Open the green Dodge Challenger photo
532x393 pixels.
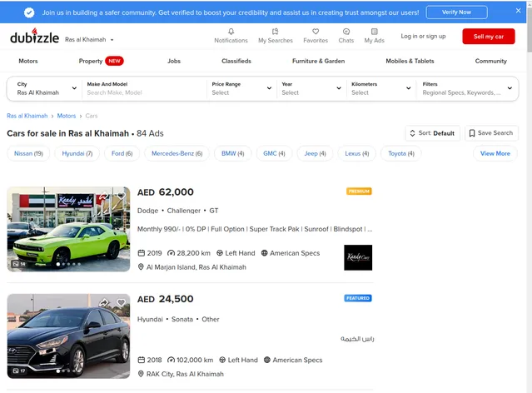click(x=68, y=229)
